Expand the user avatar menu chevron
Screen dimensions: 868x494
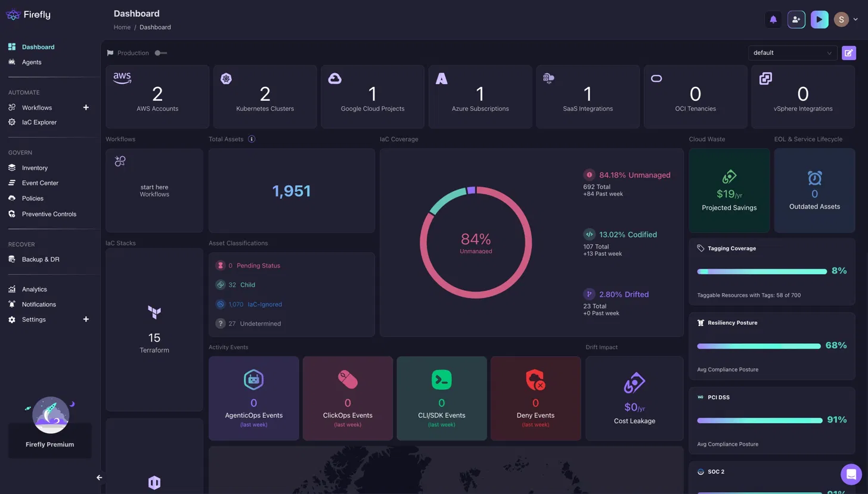(856, 20)
